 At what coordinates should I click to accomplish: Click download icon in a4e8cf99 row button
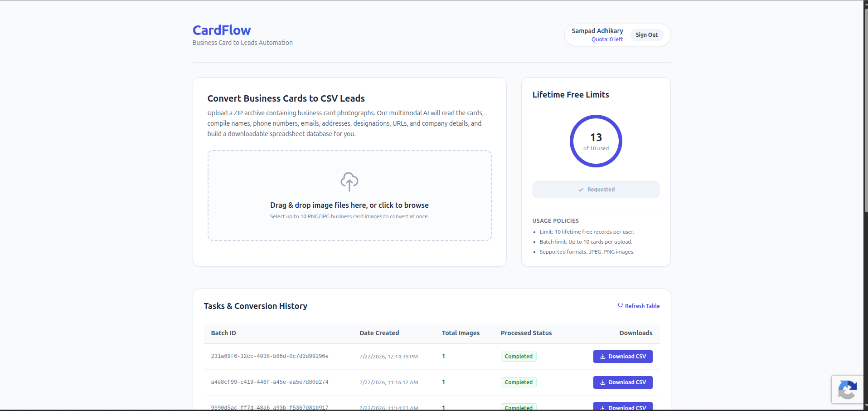pyautogui.click(x=603, y=382)
